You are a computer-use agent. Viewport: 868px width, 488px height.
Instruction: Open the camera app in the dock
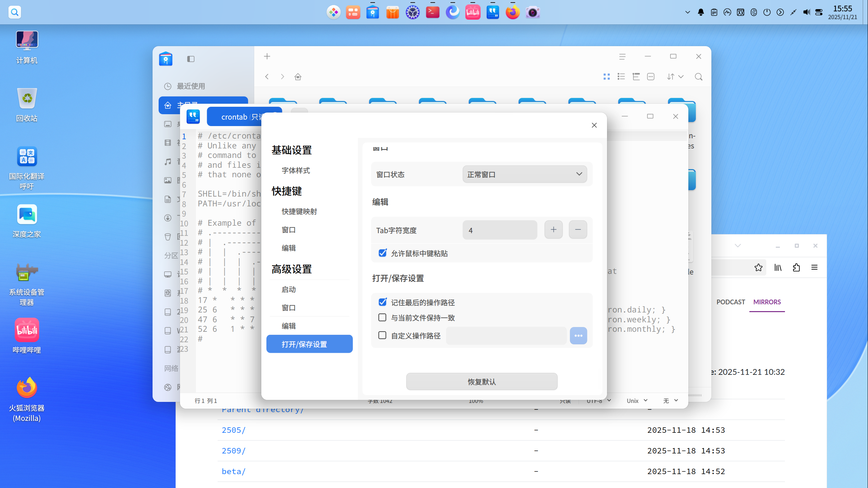532,12
